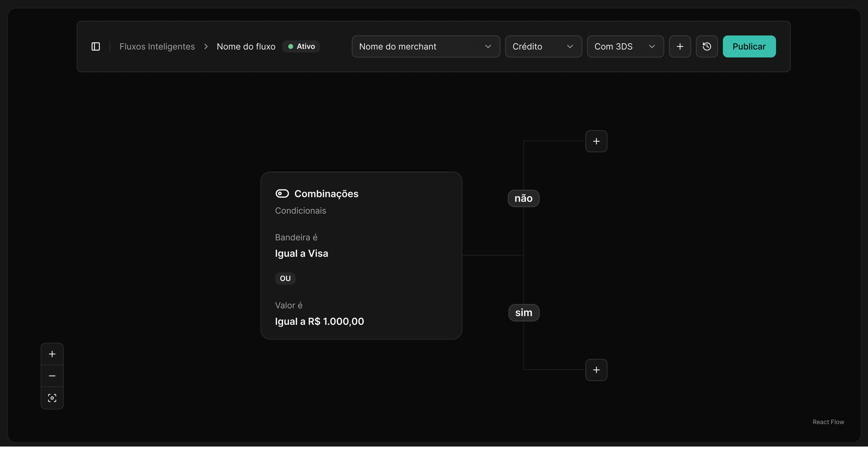The image size is (868, 450).
Task: Expand the Crédito dropdown
Action: (x=543, y=46)
